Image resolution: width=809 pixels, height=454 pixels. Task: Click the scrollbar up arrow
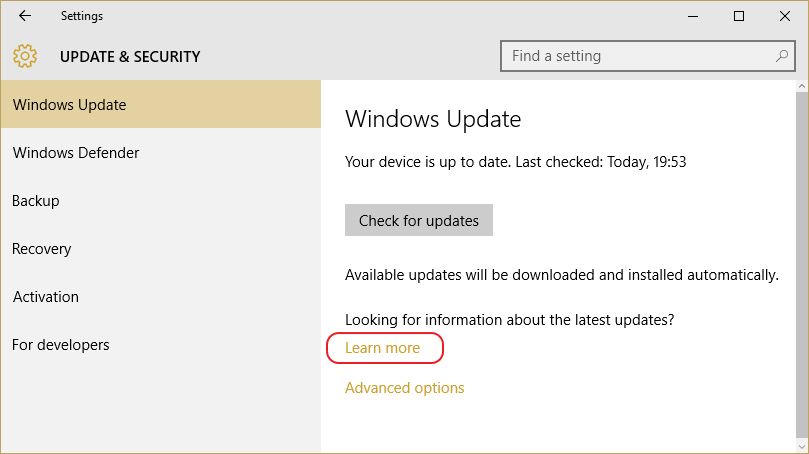tap(802, 86)
